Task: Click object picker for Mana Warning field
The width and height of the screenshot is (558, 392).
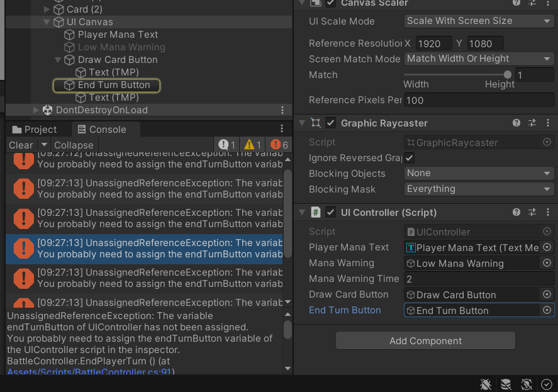Action: (547, 263)
